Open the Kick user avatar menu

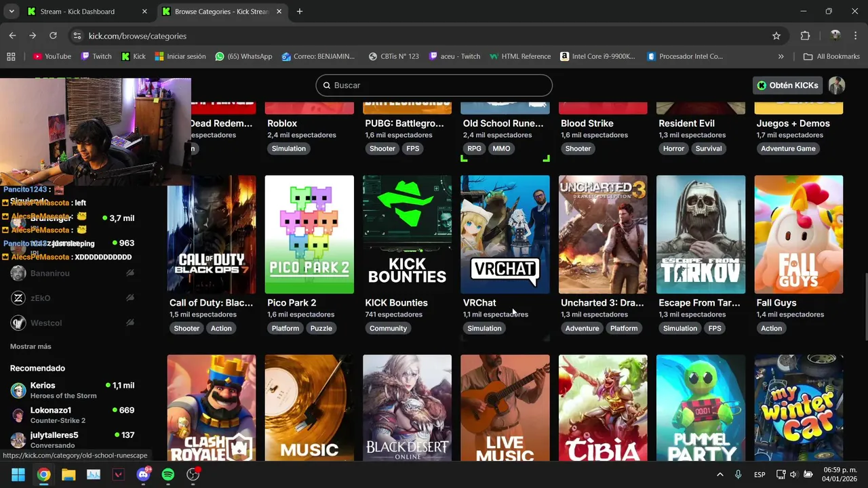837,85
